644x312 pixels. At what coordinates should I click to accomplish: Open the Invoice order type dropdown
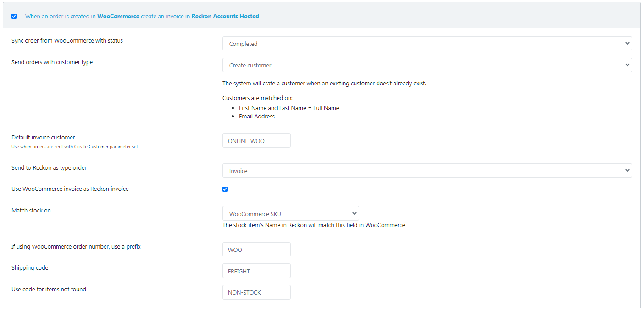(x=427, y=171)
